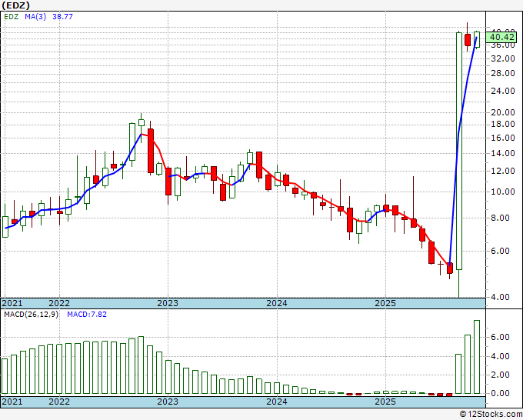Click the 2.00 label on MACD axis
Image resolution: width=523 pixels, height=420 pixels.
point(500,375)
